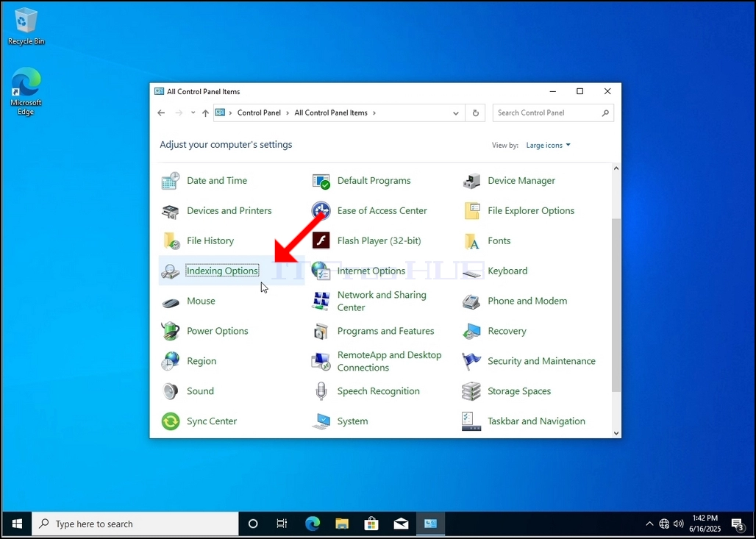Select the Recycle Bin desktop icon
This screenshot has height=539, width=756.
pyautogui.click(x=26, y=26)
